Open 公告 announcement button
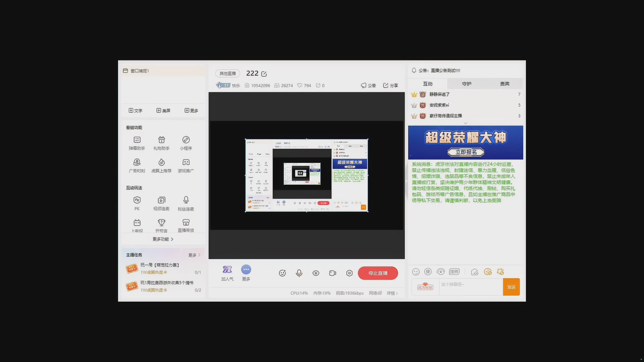The image size is (644, 362). (368, 85)
